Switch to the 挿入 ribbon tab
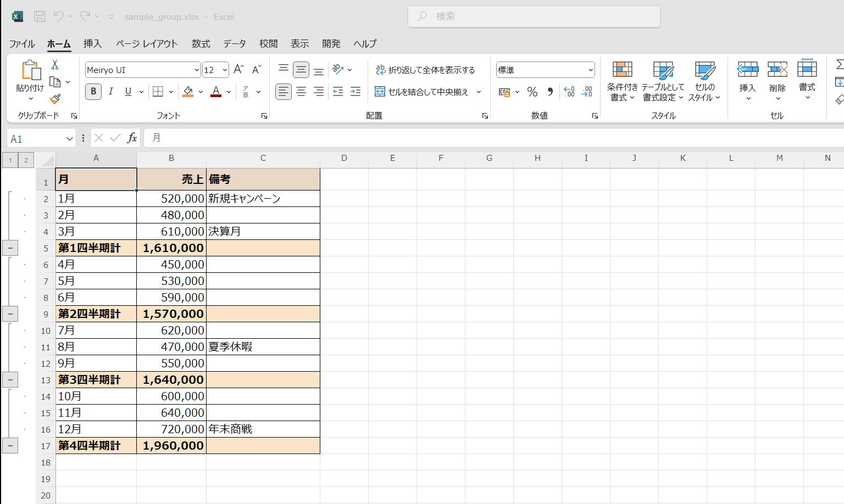The height and width of the screenshot is (504, 844). click(x=92, y=44)
